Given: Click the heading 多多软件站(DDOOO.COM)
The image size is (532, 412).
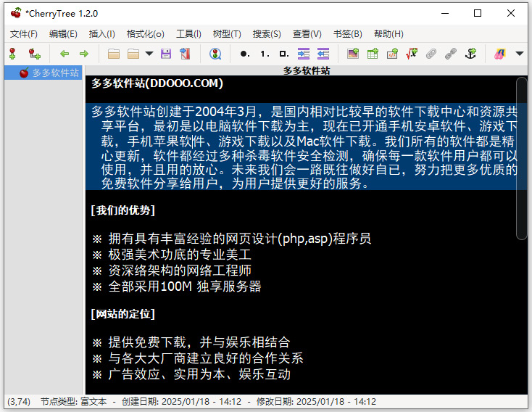Looking at the screenshot, I should pyautogui.click(x=157, y=83).
